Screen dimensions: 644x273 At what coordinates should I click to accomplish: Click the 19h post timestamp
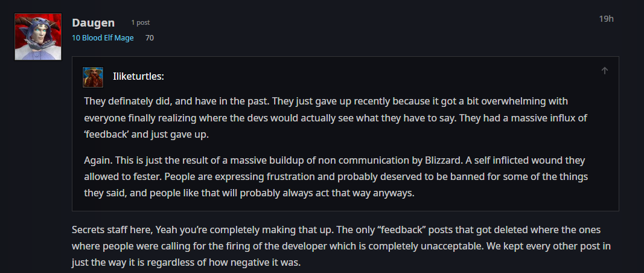[606, 19]
